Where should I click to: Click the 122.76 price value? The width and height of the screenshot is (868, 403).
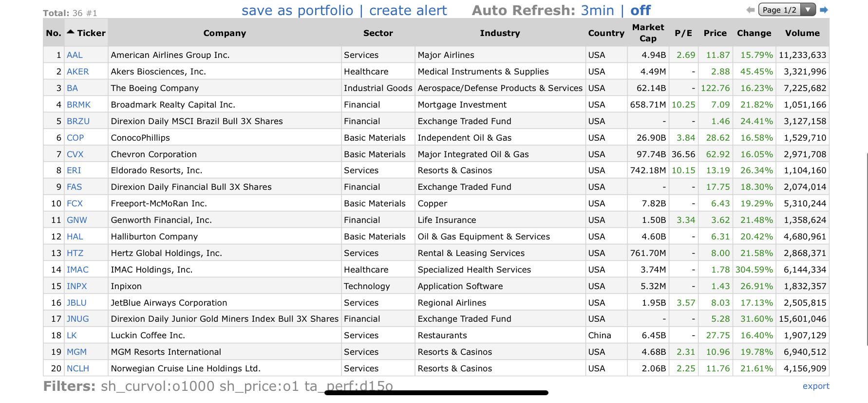point(715,88)
